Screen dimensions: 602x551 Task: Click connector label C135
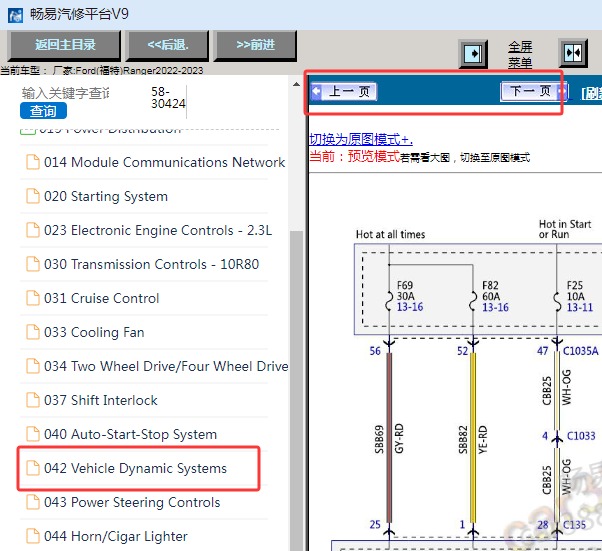tap(574, 525)
